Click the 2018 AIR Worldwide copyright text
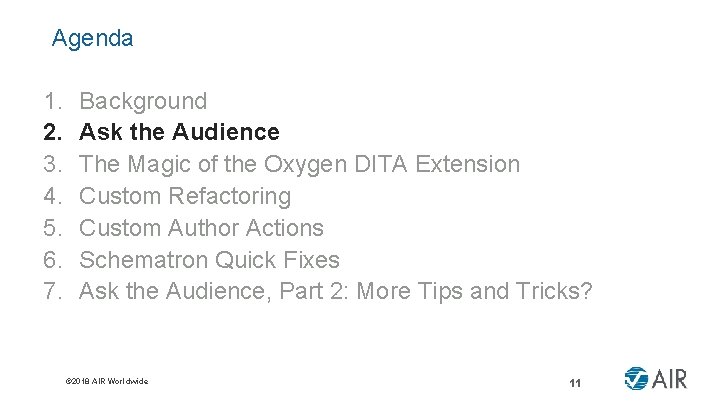 [x=105, y=381]
